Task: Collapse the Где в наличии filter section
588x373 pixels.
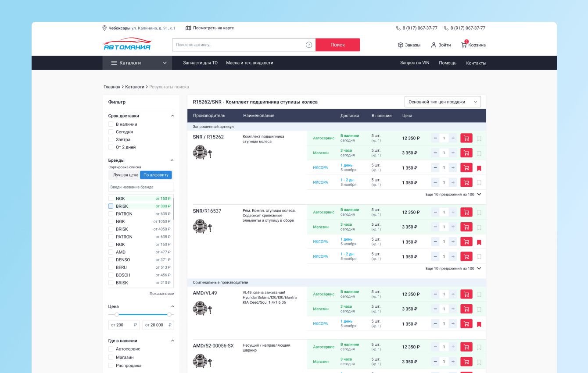Action: point(172,341)
